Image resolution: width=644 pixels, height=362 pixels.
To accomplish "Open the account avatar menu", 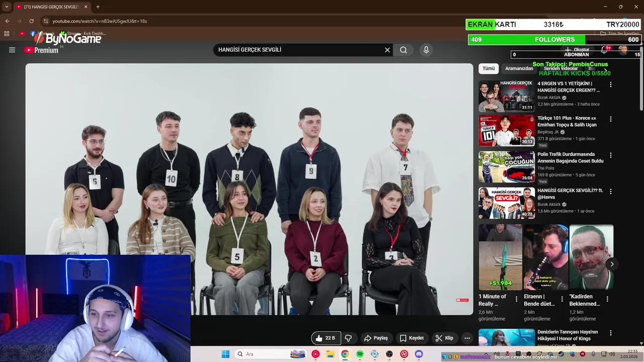I will tap(623, 50).
